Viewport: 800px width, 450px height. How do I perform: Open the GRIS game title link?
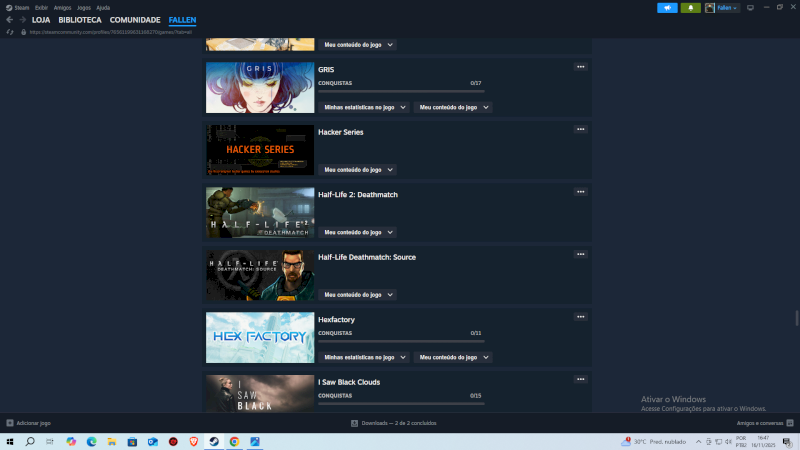(326, 69)
